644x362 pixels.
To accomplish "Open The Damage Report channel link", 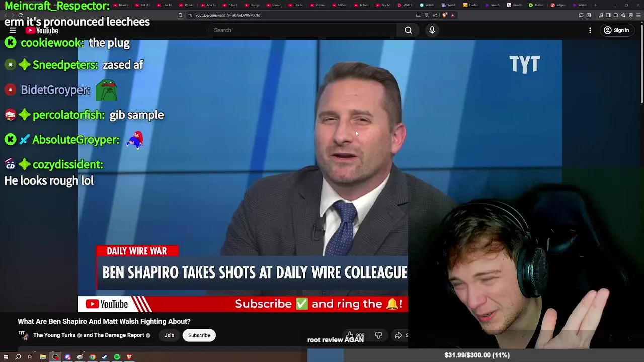I will [119, 335].
